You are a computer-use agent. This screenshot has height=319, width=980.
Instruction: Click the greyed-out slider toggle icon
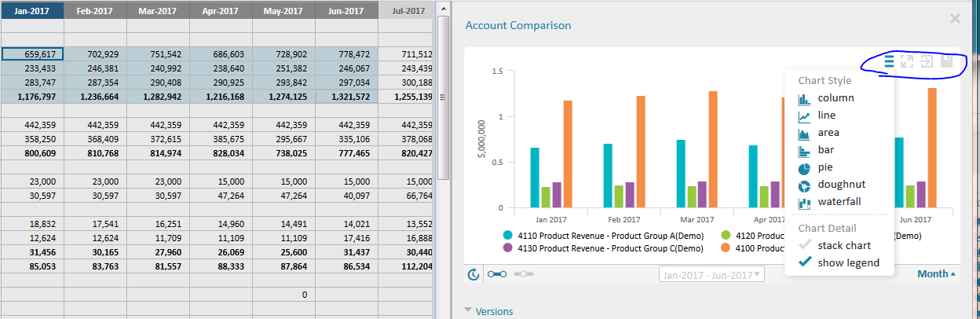tap(524, 274)
